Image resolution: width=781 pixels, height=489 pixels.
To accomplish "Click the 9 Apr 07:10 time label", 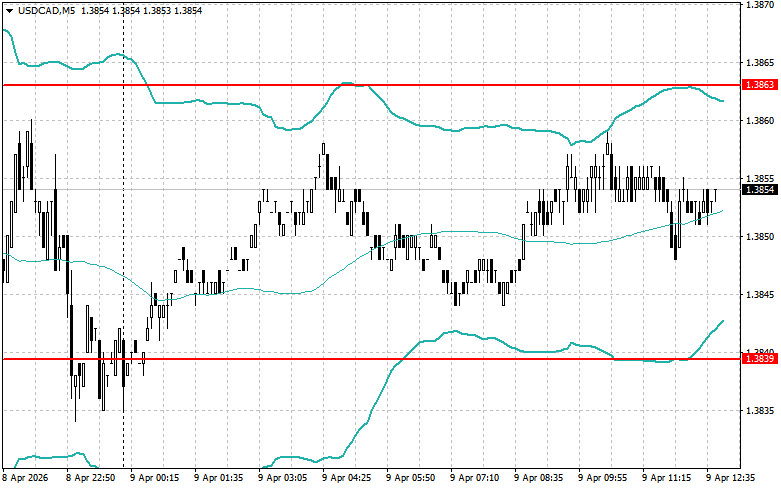I will pos(475,478).
